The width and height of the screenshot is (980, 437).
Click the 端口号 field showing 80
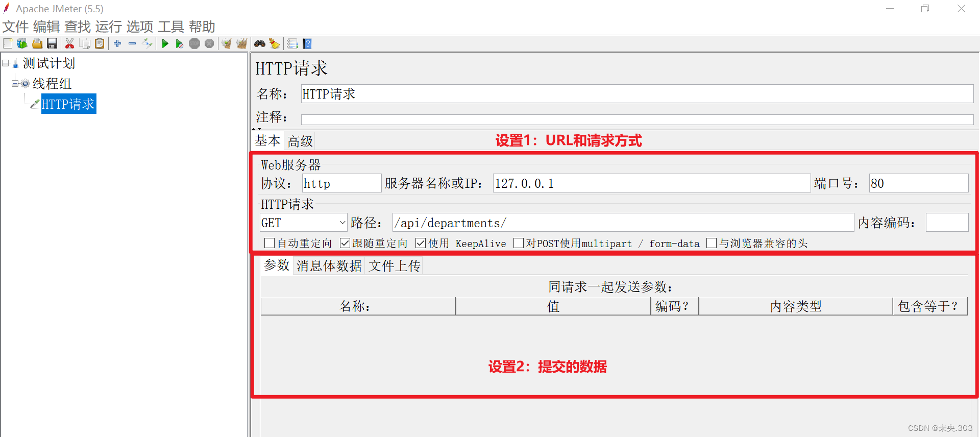918,183
